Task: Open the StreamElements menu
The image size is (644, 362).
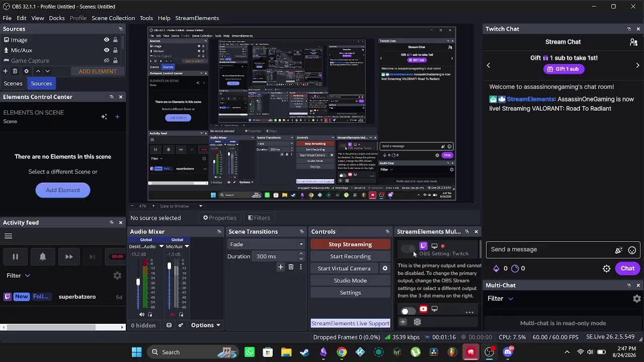Action: (197, 18)
